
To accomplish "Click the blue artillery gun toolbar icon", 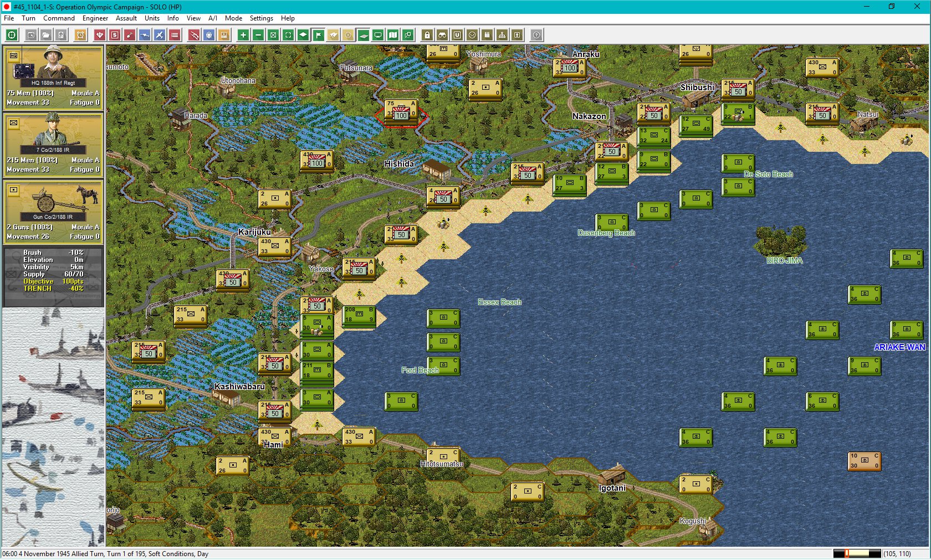I will [x=145, y=35].
